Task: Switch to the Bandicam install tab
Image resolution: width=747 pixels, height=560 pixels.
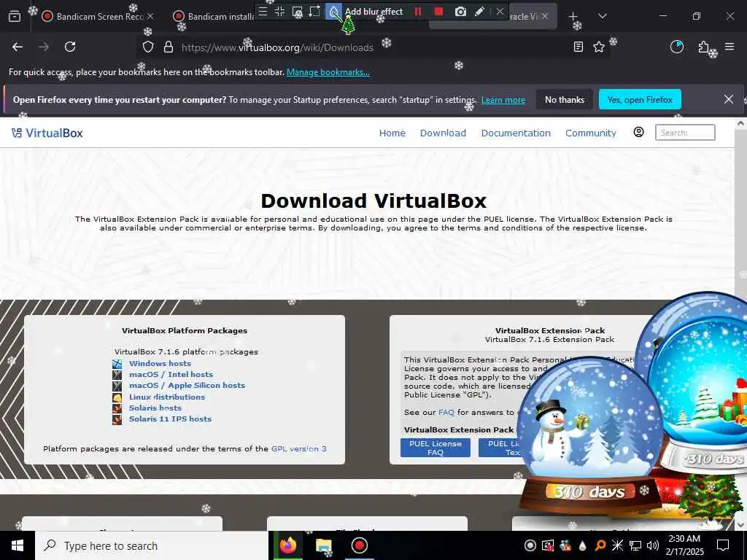Action: (214, 16)
